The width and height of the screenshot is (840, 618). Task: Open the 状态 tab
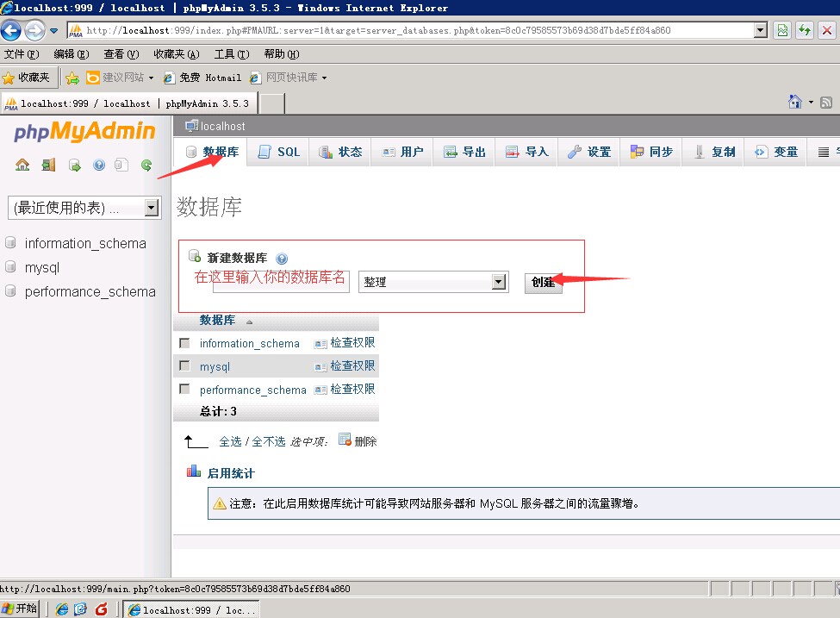[x=340, y=153]
